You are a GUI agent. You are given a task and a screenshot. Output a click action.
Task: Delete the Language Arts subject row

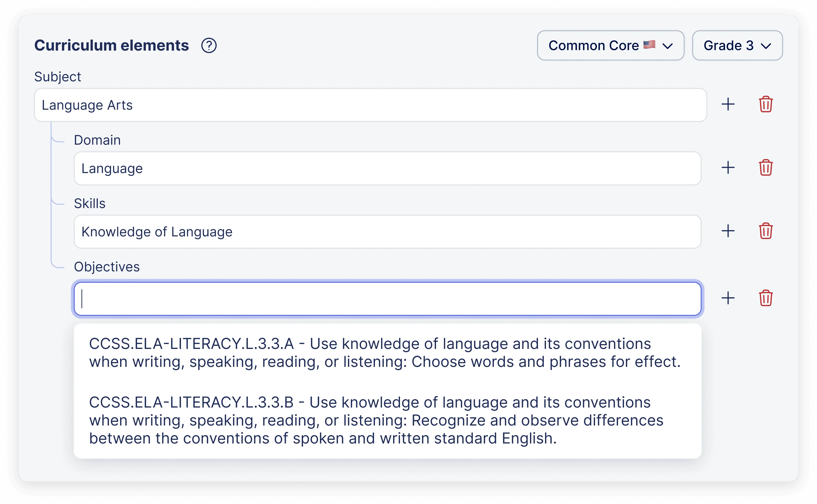coord(766,104)
